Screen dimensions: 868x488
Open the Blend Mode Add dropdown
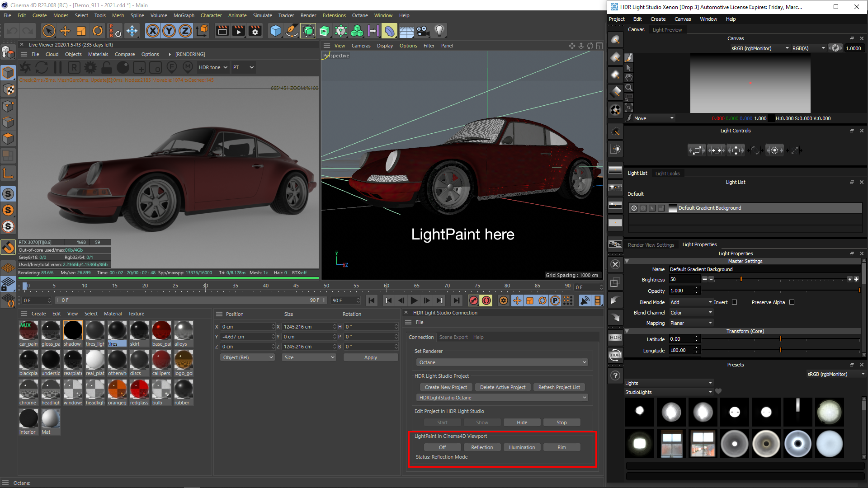pyautogui.click(x=691, y=302)
